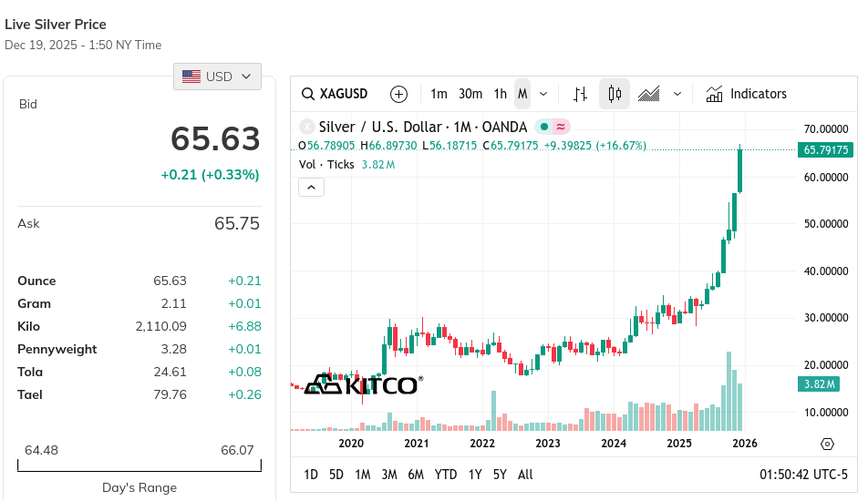This screenshot has width=868, height=501.
Task: Click the day's high value 66.07
Action: [237, 450]
